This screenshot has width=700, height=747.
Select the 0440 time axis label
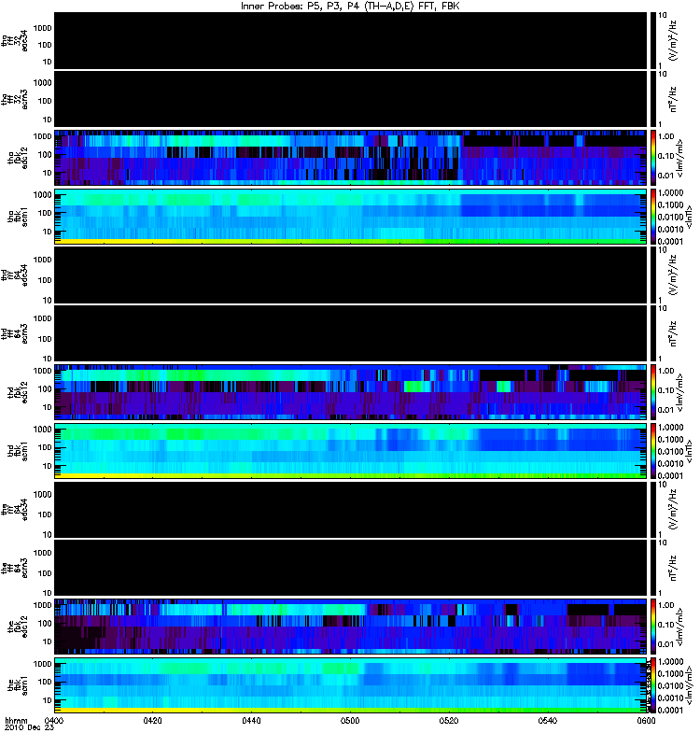251,720
